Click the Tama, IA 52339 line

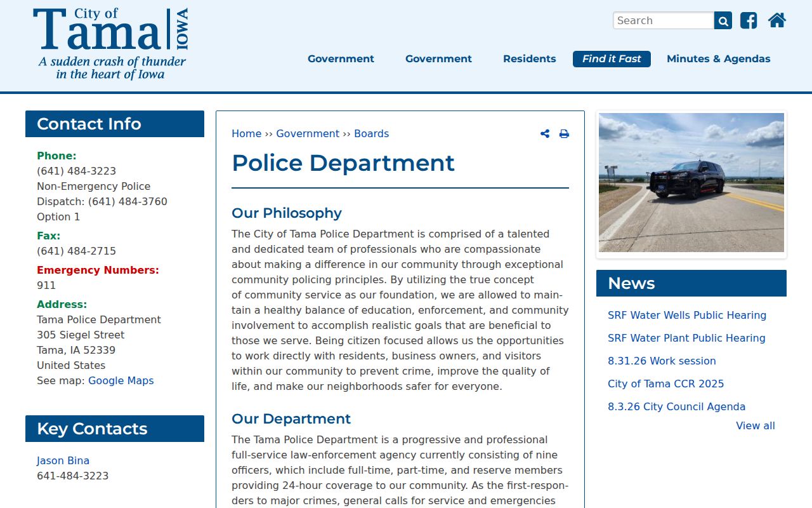(x=76, y=350)
